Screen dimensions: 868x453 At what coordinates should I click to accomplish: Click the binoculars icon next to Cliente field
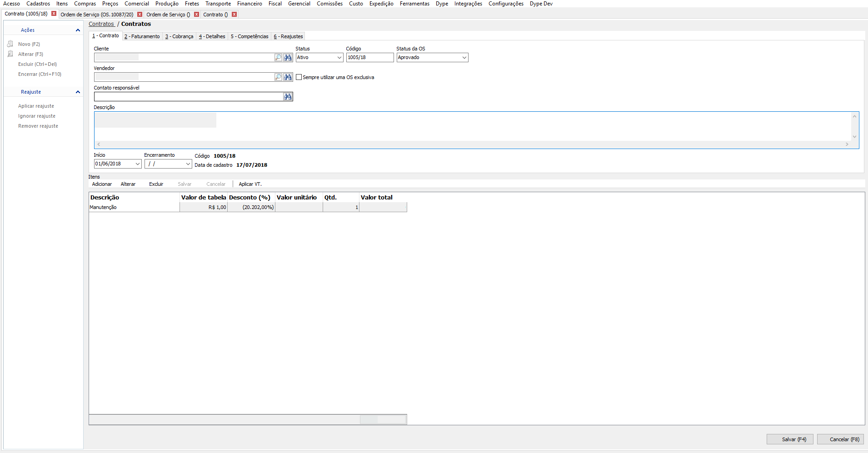tap(288, 58)
